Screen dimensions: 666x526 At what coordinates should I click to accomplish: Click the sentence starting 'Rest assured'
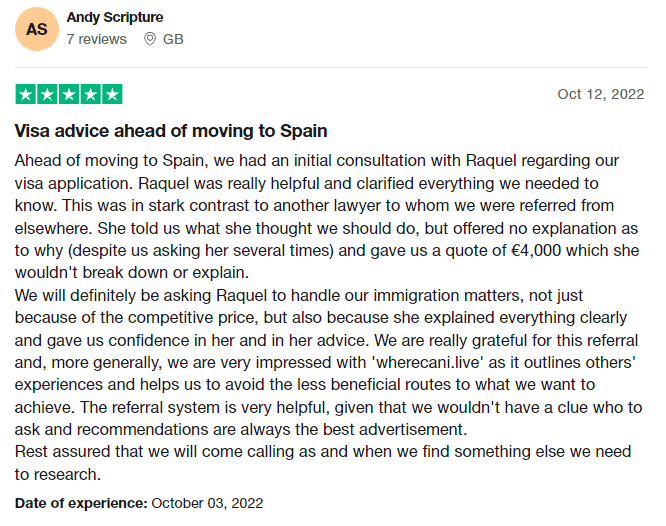tap(323, 463)
